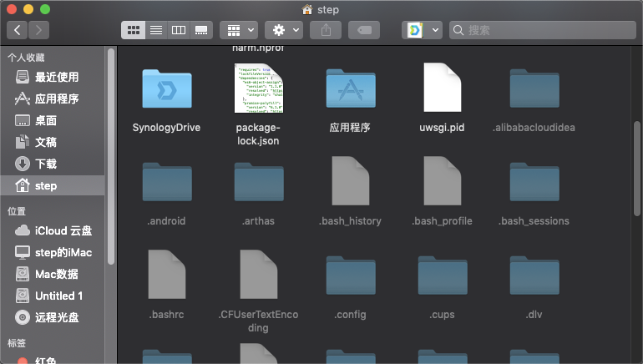
Task: Select the .android folder icon
Action: click(x=167, y=182)
